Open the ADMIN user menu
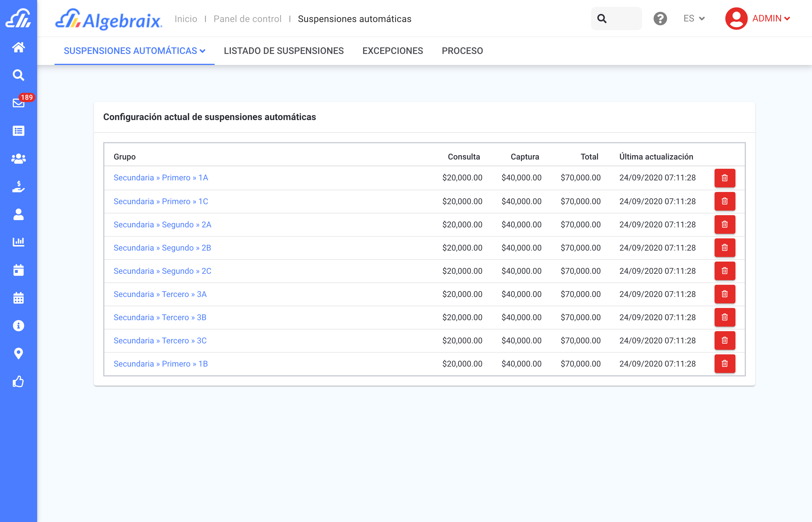The image size is (812, 522). pyautogui.click(x=758, y=19)
